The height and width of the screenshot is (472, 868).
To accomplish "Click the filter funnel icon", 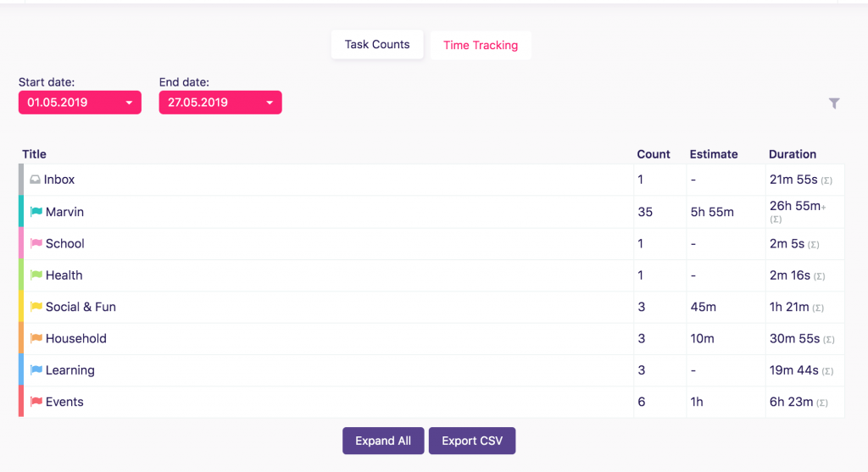I will pyautogui.click(x=834, y=103).
